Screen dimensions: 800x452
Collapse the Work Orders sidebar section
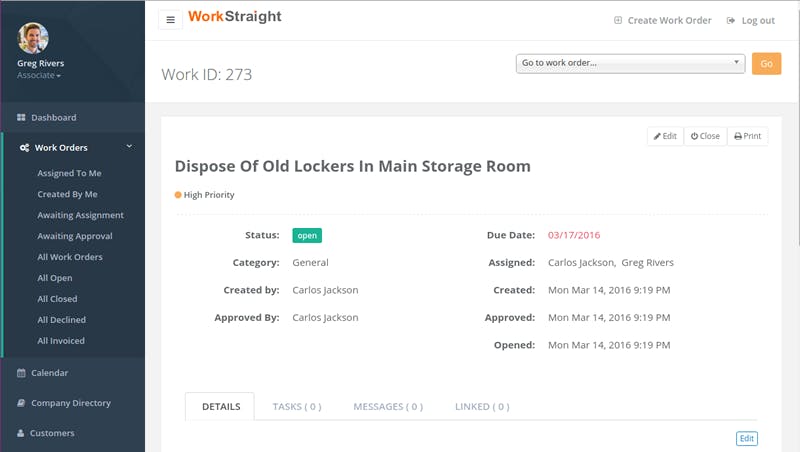tap(129, 147)
